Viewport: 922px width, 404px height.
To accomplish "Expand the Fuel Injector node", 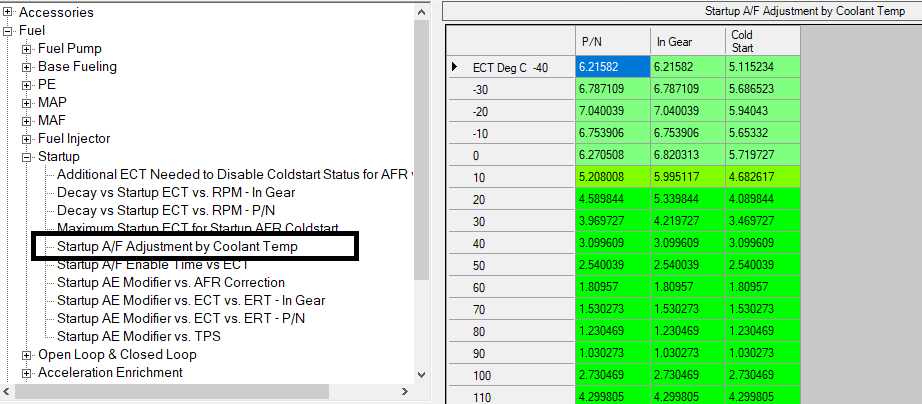I will [27, 139].
